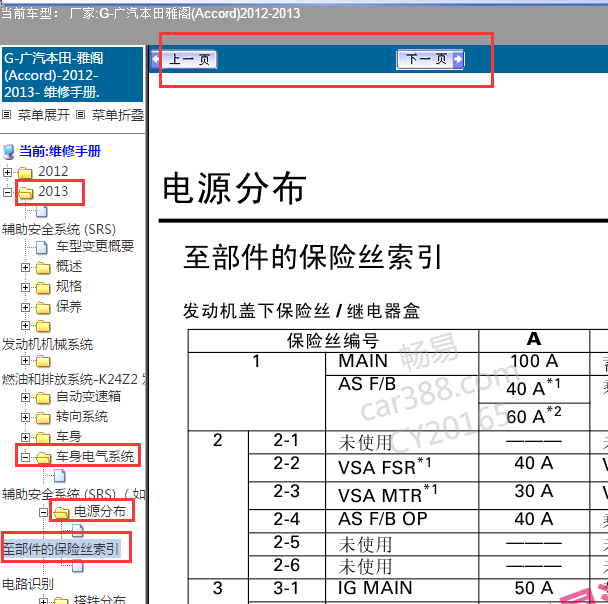608x604 pixels.
Task: Click the right arrow icon on 下一页
Action: [458, 59]
